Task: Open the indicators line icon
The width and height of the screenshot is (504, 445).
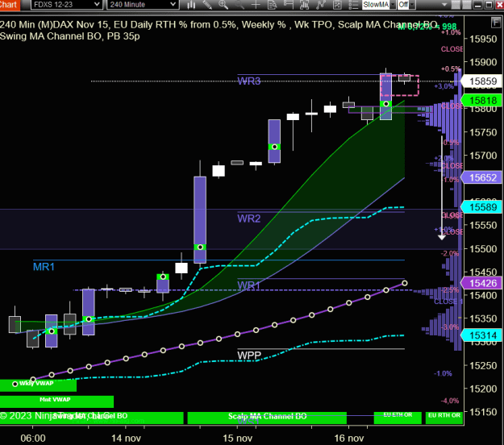Action: coord(321,5)
